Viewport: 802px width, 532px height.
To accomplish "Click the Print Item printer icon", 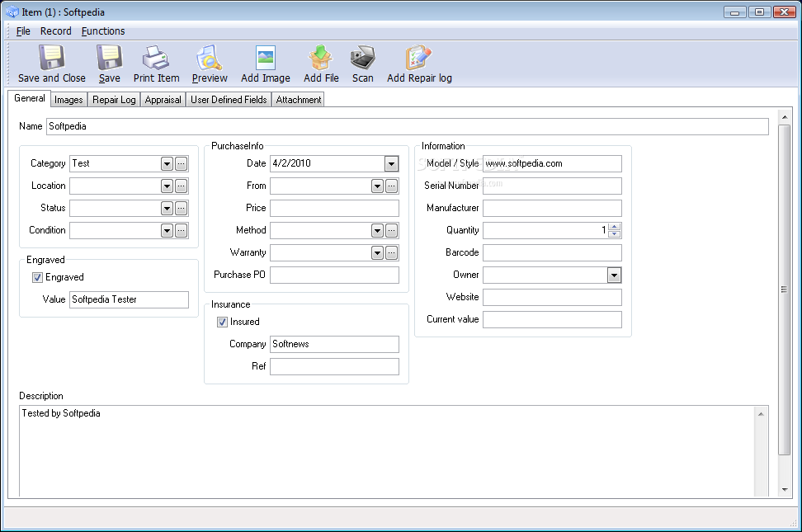I will coord(156,57).
